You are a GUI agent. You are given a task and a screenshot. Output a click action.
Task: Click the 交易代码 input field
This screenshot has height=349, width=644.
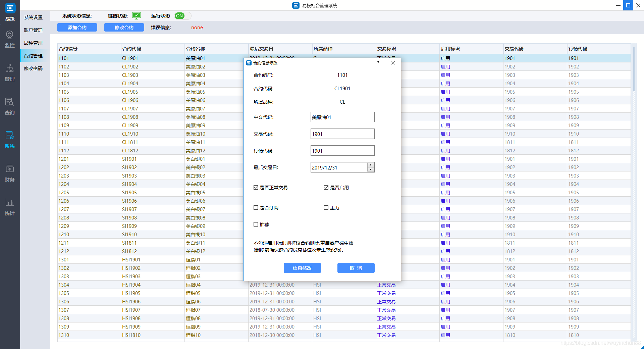coord(342,134)
